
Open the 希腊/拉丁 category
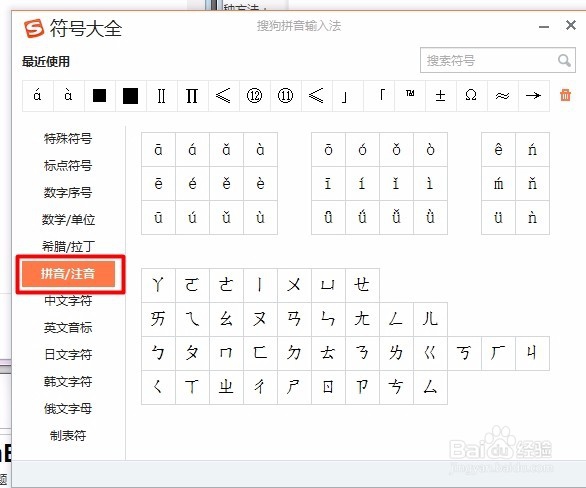click(68, 246)
